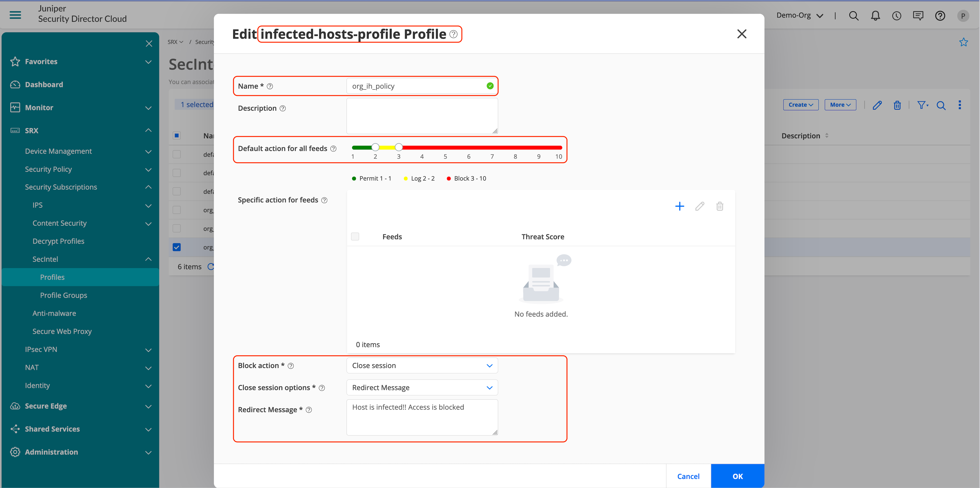Viewport: 980px width, 488px height.
Task: Click the Cancel button
Action: 688,476
